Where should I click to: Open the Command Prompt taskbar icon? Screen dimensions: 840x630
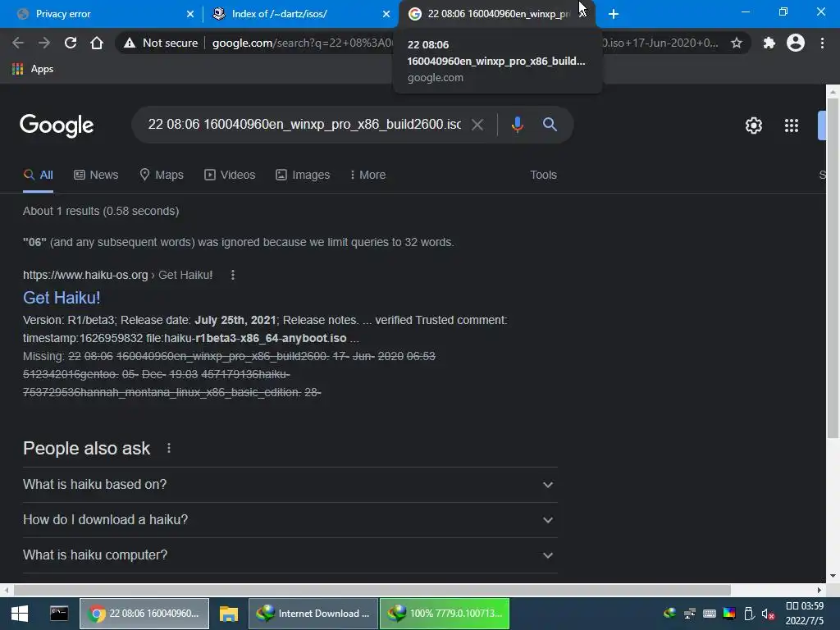click(x=59, y=614)
